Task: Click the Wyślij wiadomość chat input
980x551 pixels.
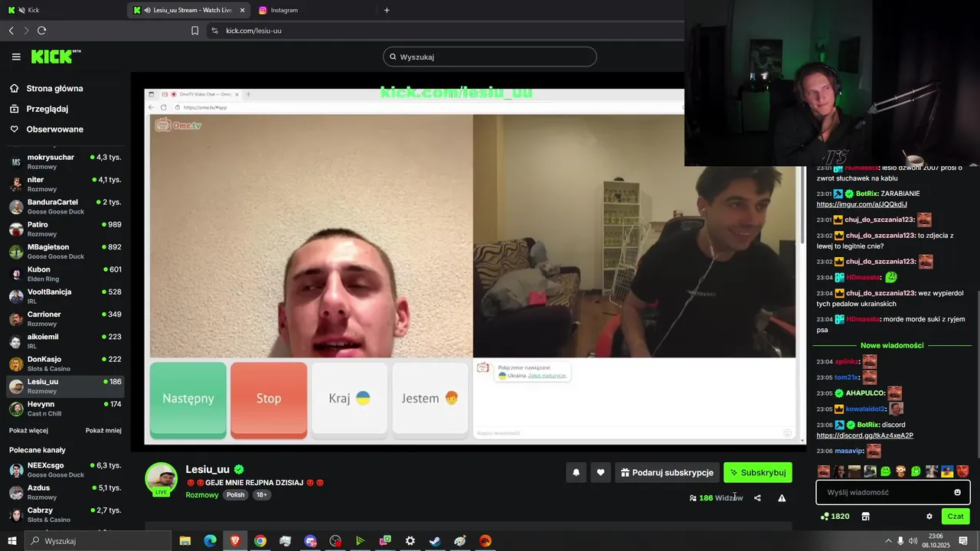Action: click(x=893, y=492)
